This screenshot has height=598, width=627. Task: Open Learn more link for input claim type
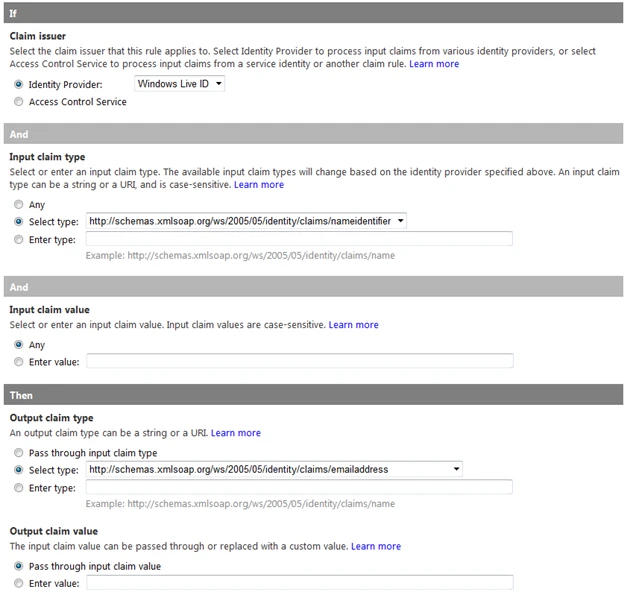click(259, 185)
